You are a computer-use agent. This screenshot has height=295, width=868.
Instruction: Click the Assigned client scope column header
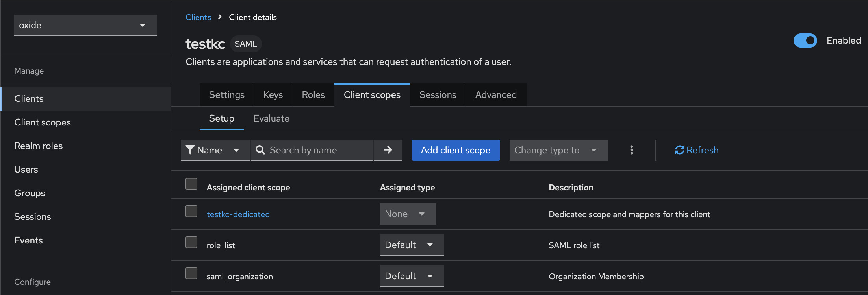pos(249,188)
